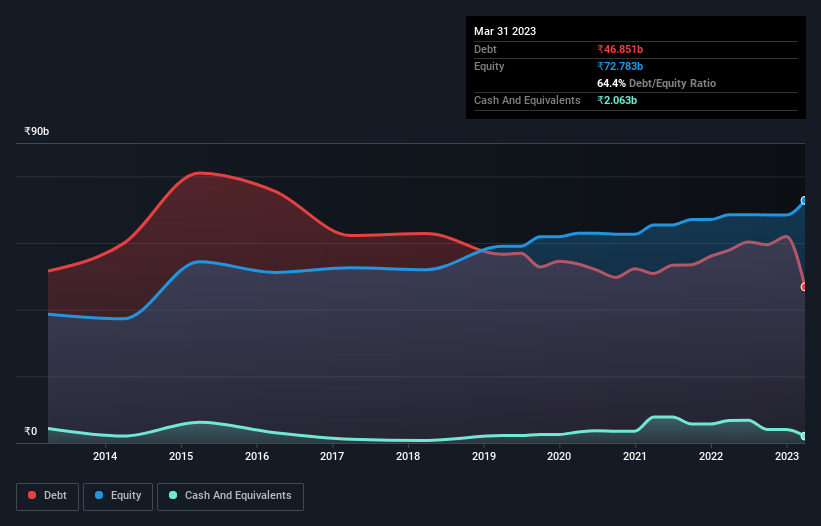Click the ₹0 axis label
821x526 pixels.
coord(31,431)
